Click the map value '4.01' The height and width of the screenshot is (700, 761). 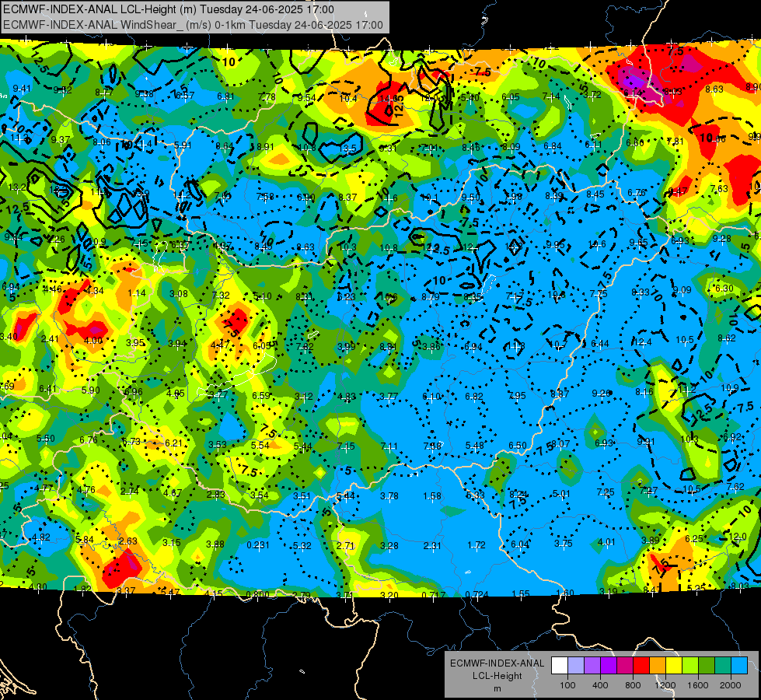click(x=606, y=542)
